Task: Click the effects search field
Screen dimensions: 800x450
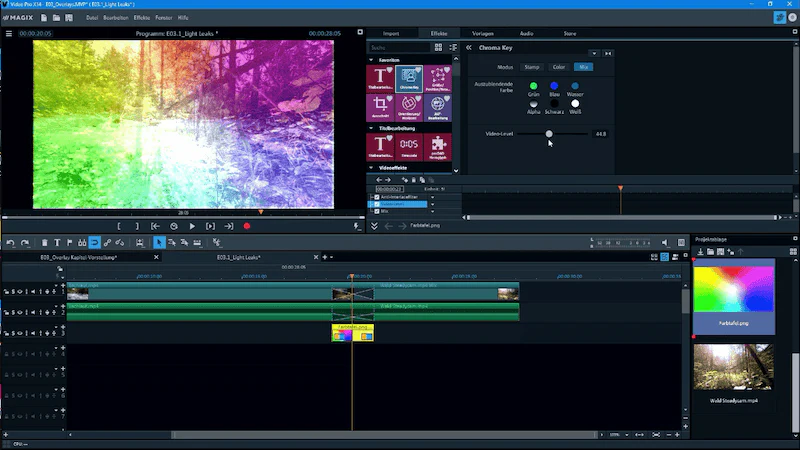Action: (399, 47)
